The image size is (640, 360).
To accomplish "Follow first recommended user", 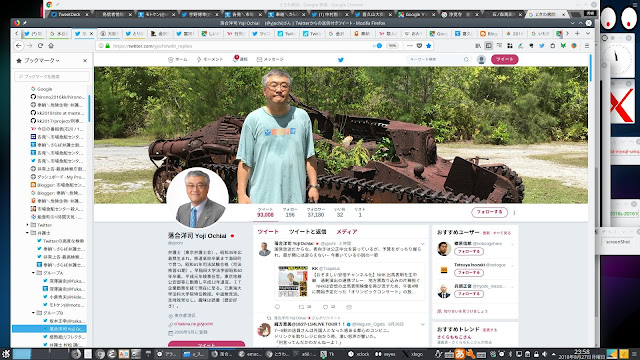I will [x=469, y=251].
